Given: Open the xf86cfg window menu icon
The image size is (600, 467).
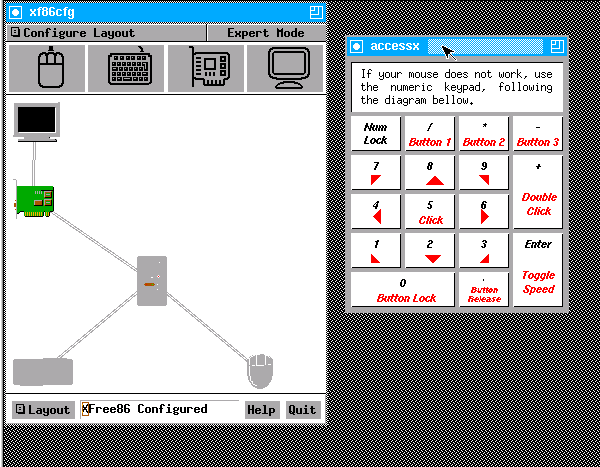Looking at the screenshot, I should (x=16, y=12).
